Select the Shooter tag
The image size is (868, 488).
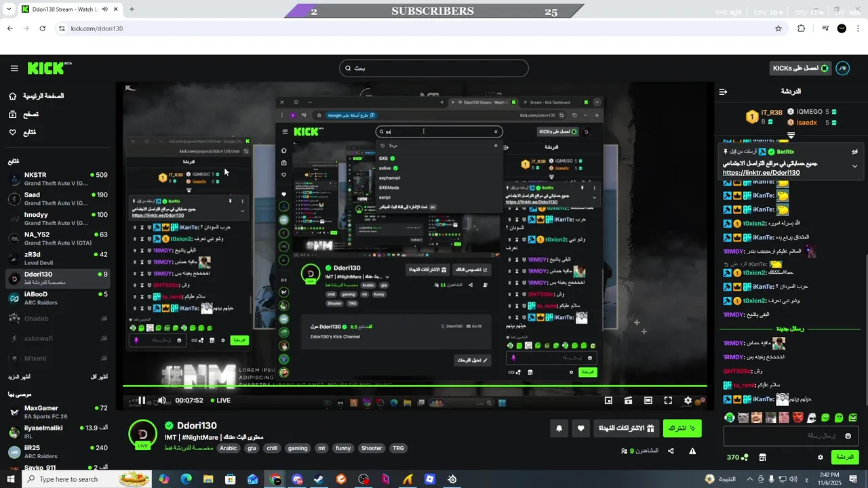(x=372, y=448)
